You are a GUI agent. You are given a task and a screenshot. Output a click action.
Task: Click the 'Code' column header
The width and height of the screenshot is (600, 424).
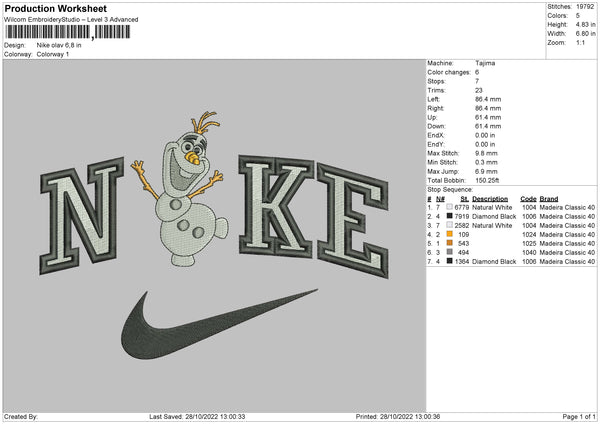click(528, 199)
